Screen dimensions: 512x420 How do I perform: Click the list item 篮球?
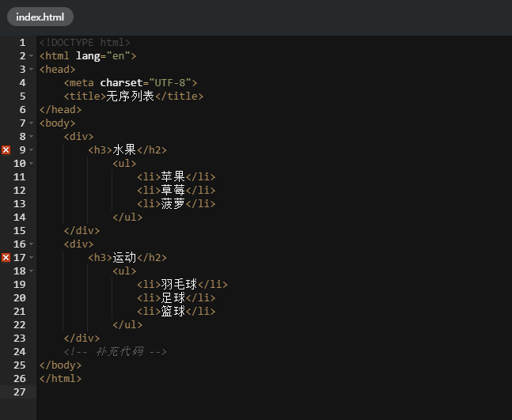[x=173, y=311]
